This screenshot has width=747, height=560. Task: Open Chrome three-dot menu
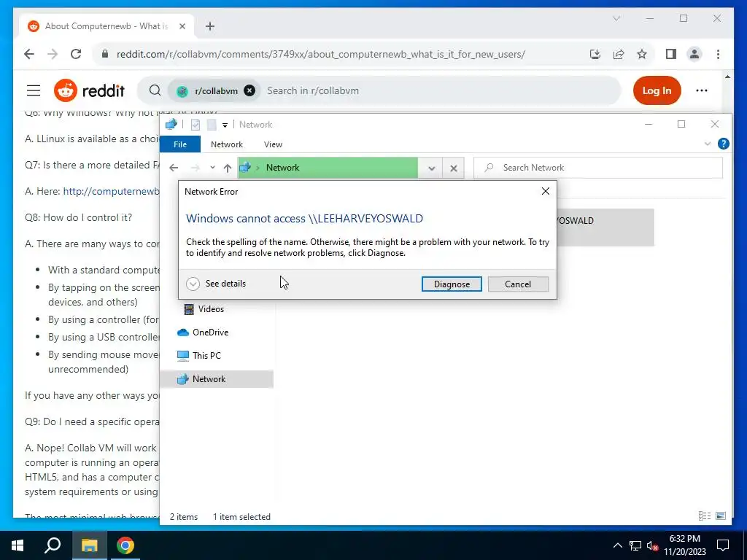(x=718, y=54)
